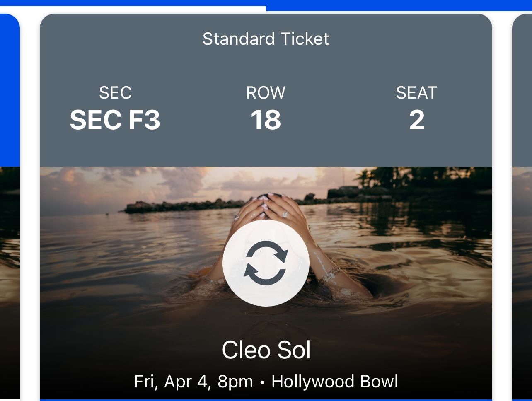Viewport: 532px width, 401px height.
Task: Select the SEC F3 section value
Action: coord(115,120)
